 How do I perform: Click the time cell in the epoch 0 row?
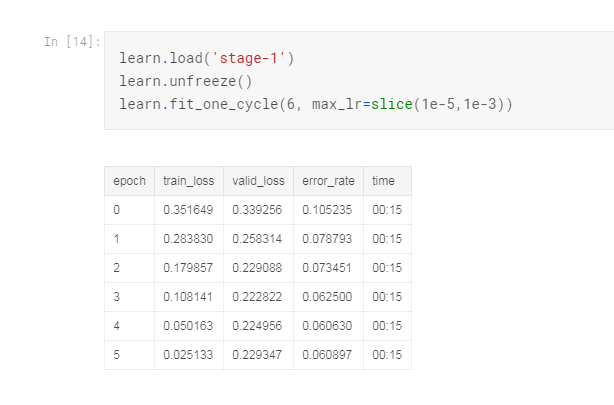point(386,210)
